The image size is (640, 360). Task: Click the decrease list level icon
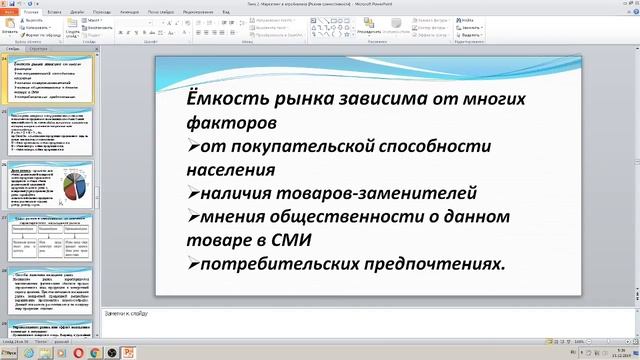[x=224, y=23]
